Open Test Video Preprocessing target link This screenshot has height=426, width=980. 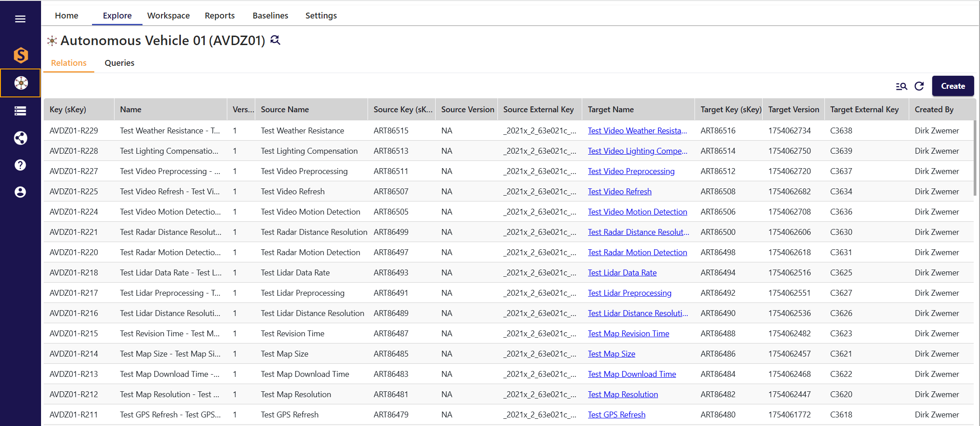[x=631, y=171]
